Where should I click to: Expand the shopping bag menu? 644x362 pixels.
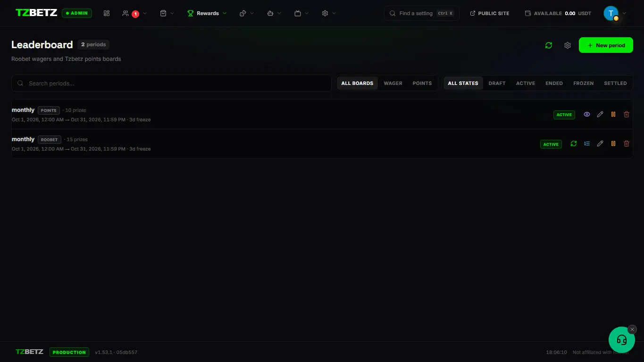[167, 13]
